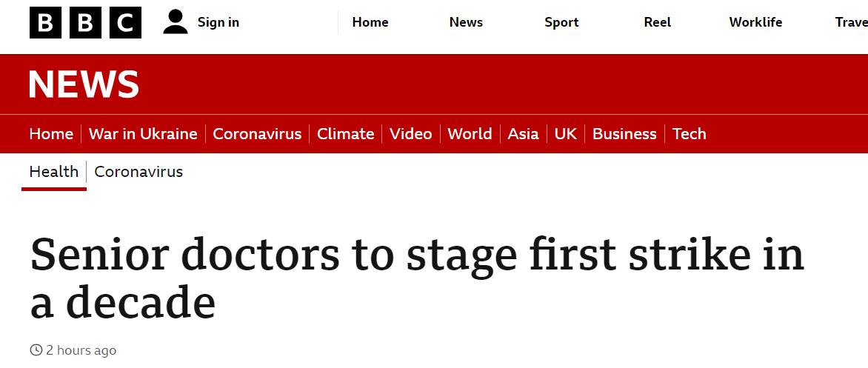The height and width of the screenshot is (368, 868).
Task: Click the BBC logo blocks
Action: point(85,23)
